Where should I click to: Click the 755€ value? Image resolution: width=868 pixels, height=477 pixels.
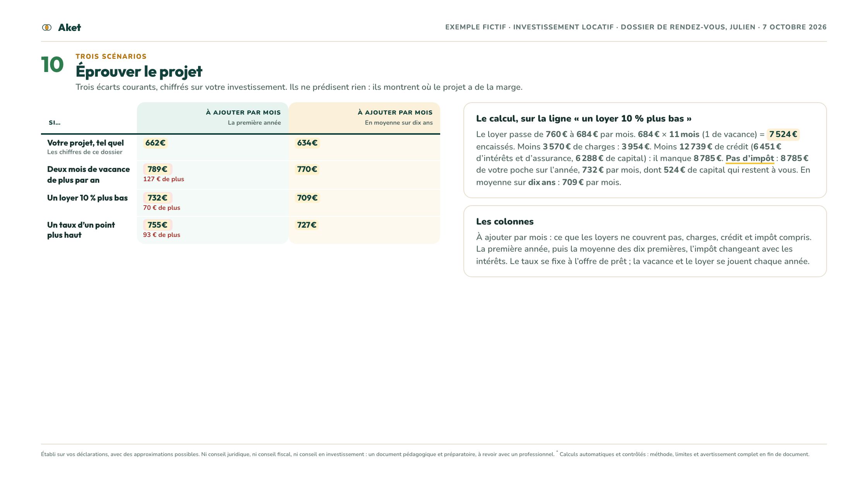pyautogui.click(x=157, y=225)
